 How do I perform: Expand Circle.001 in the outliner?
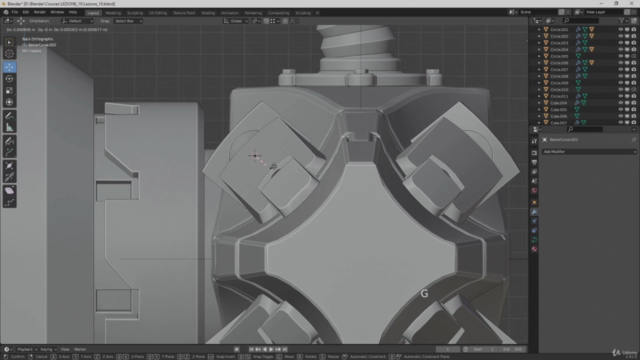(x=539, y=29)
